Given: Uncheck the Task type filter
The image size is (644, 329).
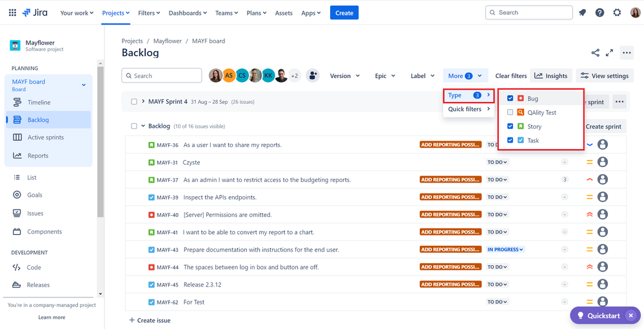Looking at the screenshot, I should tap(510, 140).
